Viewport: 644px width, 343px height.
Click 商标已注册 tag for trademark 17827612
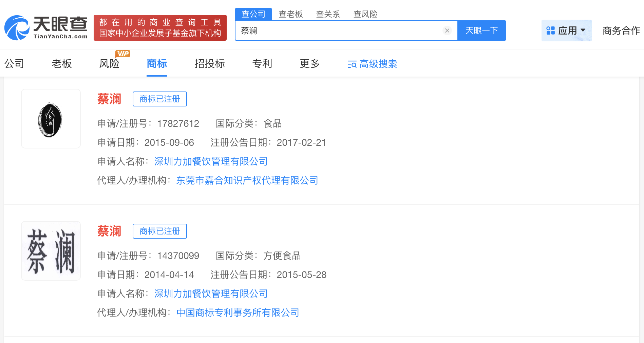click(x=160, y=99)
